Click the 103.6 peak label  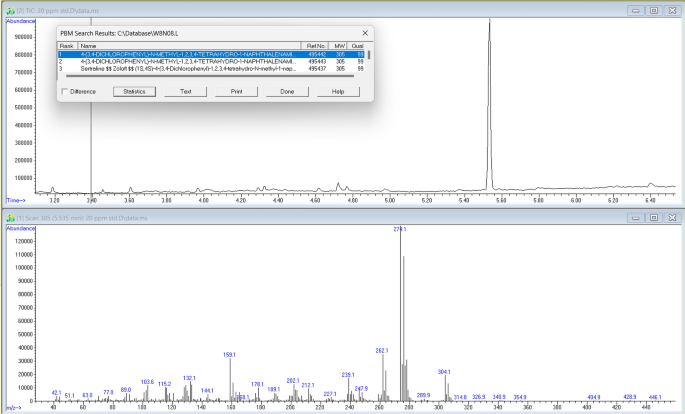(148, 382)
